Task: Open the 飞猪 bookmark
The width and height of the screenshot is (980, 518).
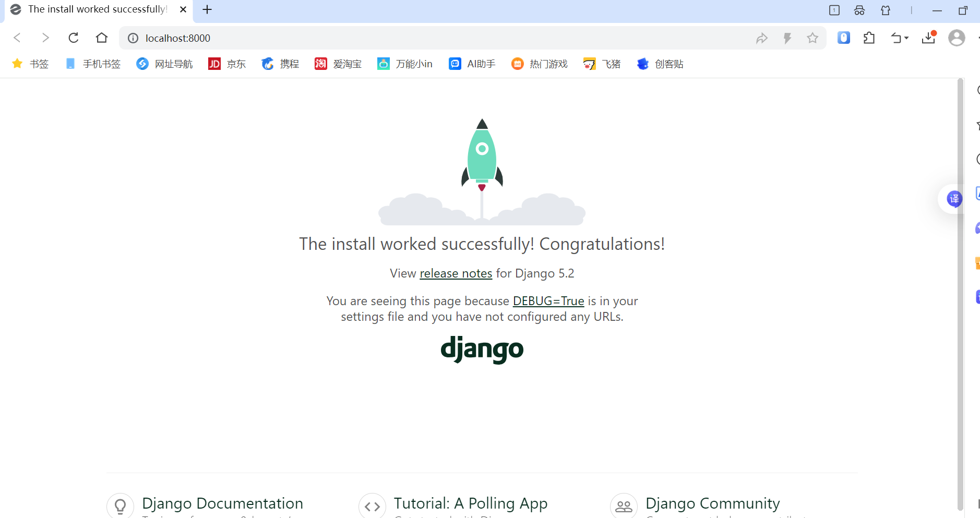Action: coord(602,64)
